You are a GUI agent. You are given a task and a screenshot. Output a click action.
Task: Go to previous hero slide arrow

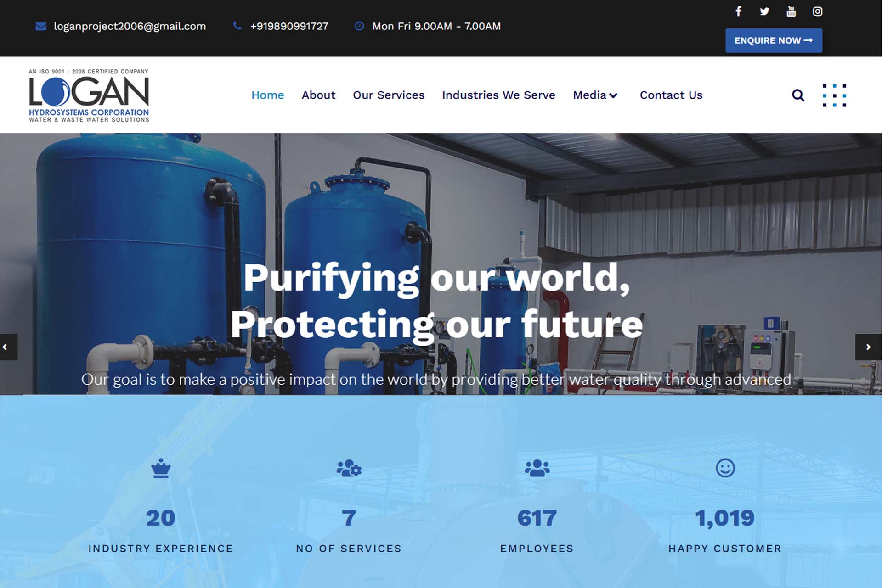click(6, 347)
